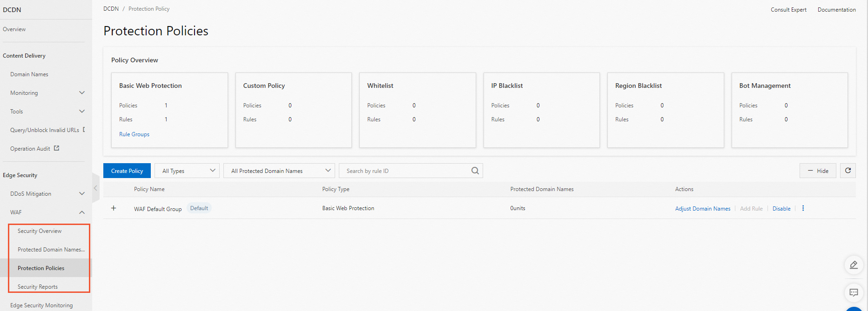Collapse the sidebar with the arrow handle
This screenshot has height=311, width=868.
coord(95,188)
